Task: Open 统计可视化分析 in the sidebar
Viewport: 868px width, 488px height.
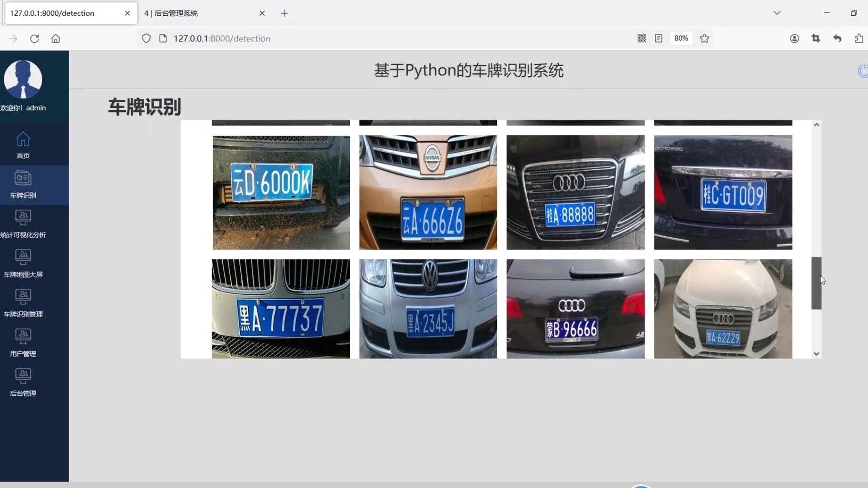Action: [x=23, y=224]
